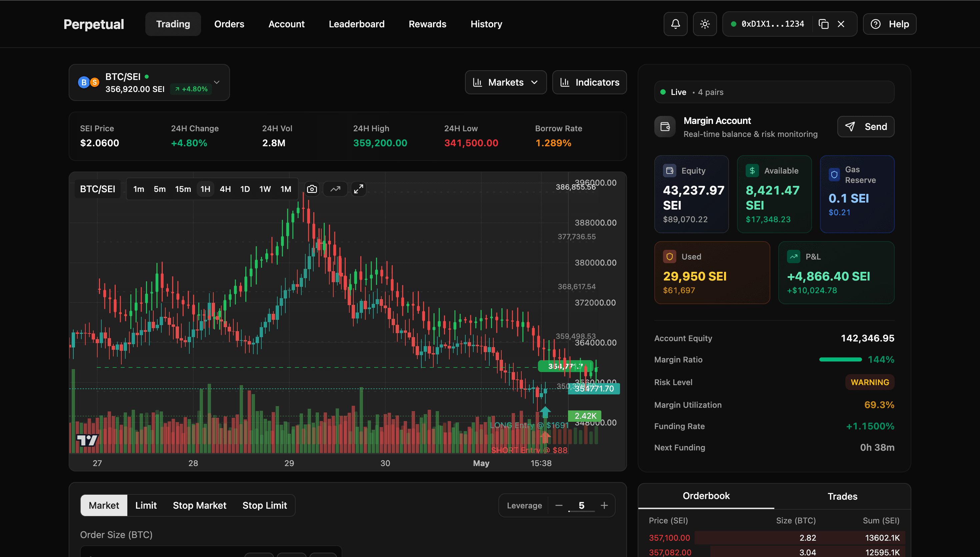This screenshot has width=980, height=557.
Task: Take a chart snapshot with camera icon
Action: coord(312,189)
